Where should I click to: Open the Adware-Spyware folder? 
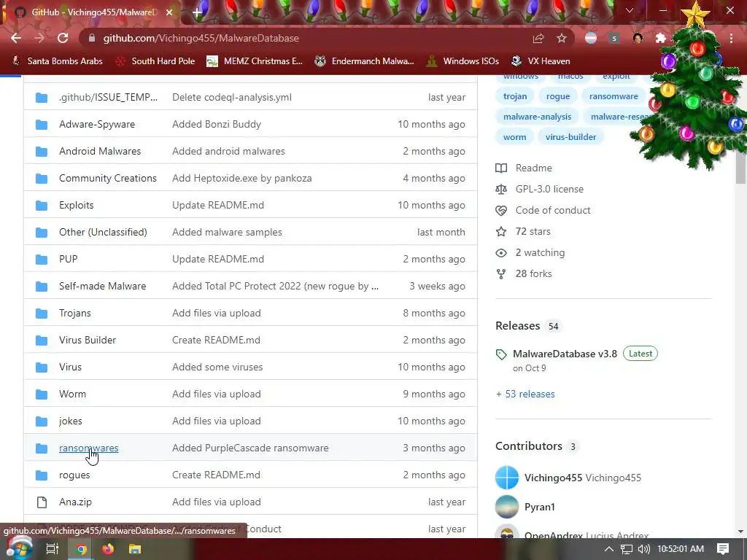97,124
